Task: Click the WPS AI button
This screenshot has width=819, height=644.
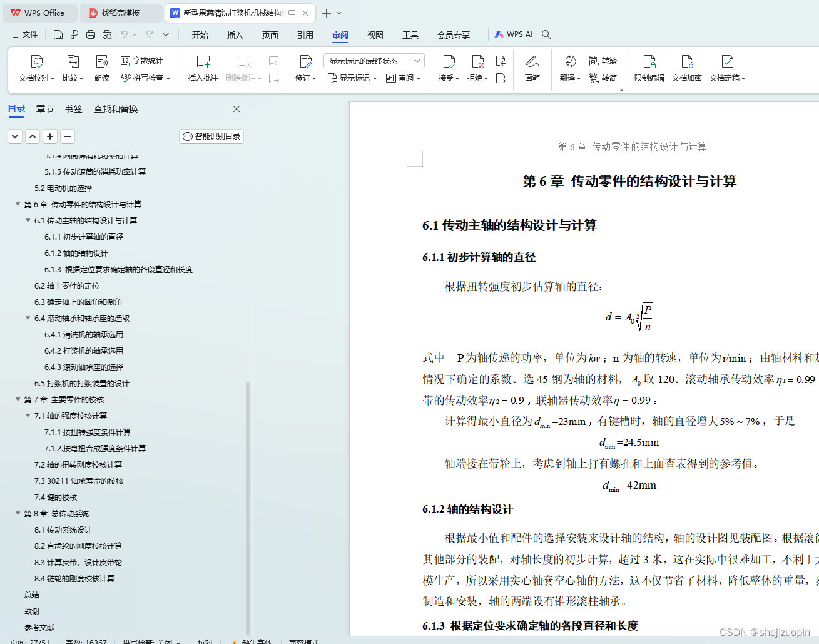Action: click(514, 34)
